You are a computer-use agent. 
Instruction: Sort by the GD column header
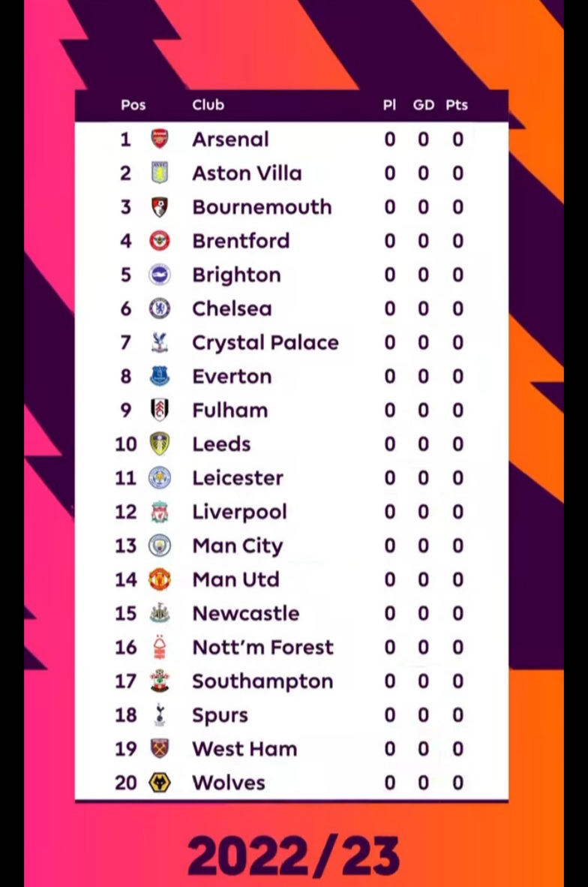[424, 105]
